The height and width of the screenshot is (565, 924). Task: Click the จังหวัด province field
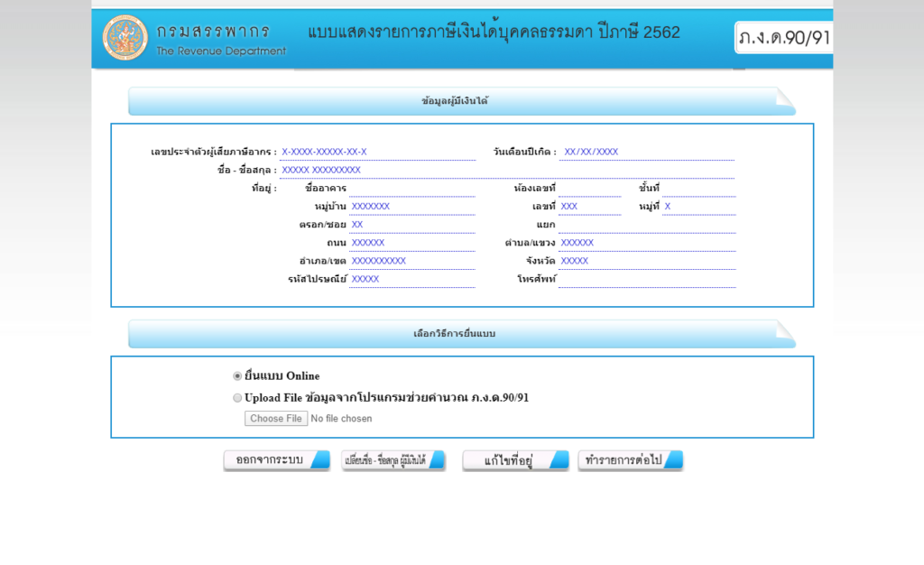pos(647,261)
